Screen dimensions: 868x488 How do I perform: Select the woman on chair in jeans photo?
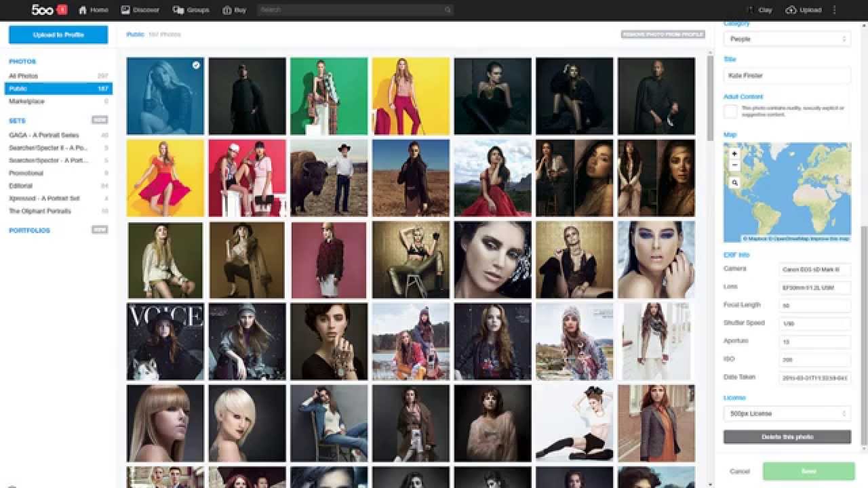329,423
